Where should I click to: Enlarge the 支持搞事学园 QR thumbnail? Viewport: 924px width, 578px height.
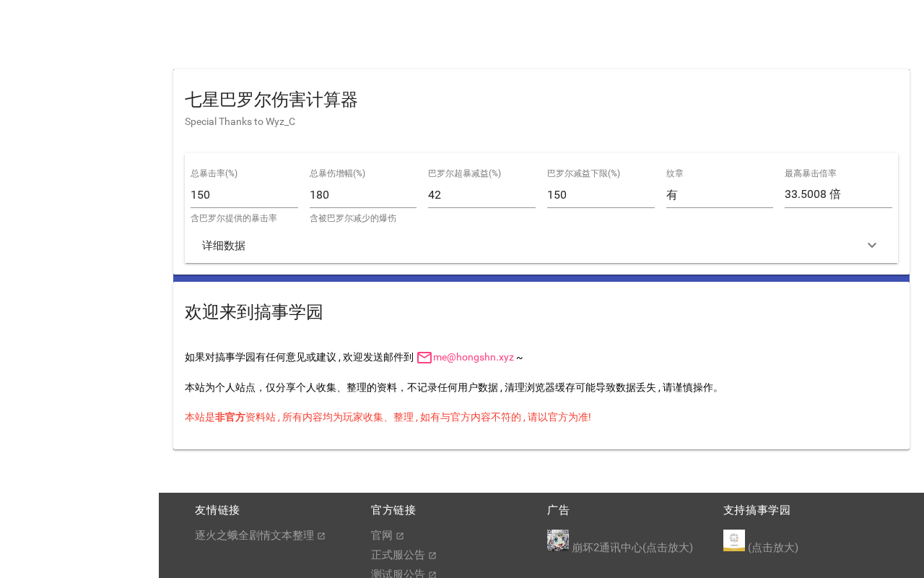click(x=734, y=540)
